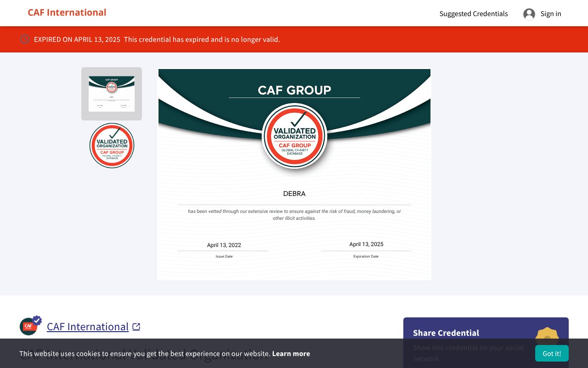Click the expiration warning clock icon
Viewport: 588px width, 368px height.
(x=24, y=39)
